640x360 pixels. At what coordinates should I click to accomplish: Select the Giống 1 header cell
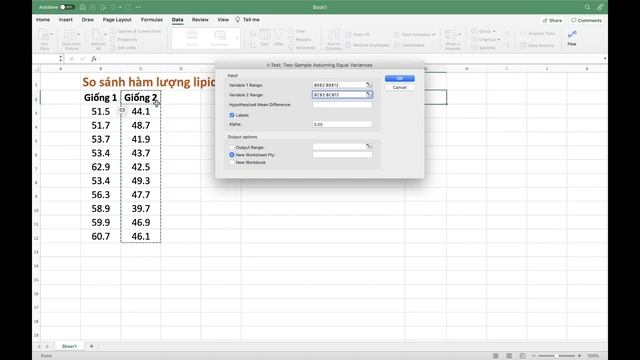[x=100, y=98]
